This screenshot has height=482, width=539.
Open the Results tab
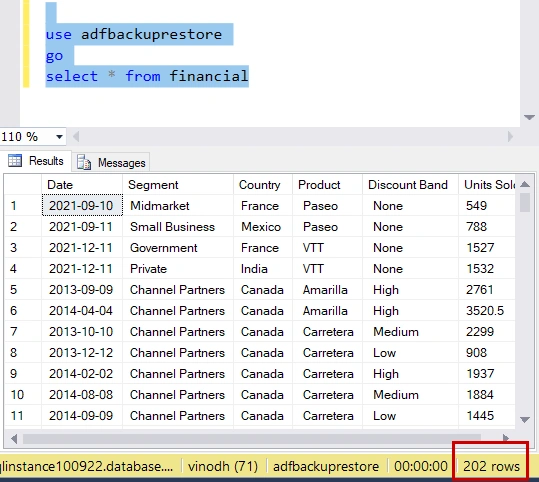coord(36,161)
